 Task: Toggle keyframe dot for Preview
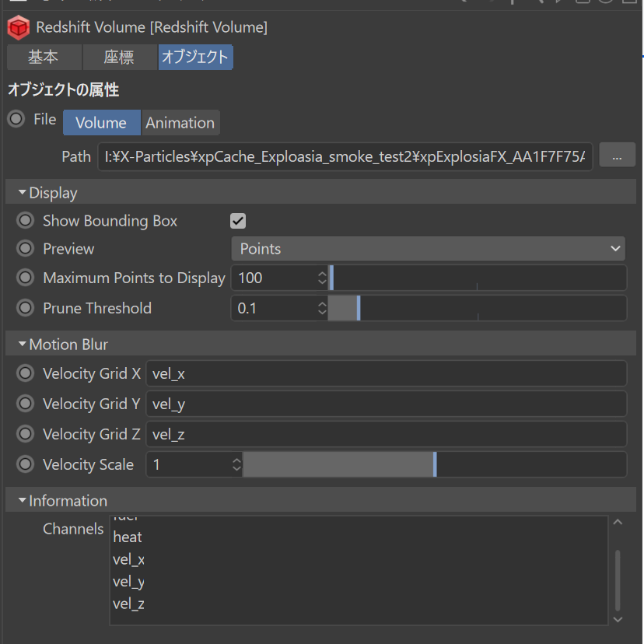(25, 248)
